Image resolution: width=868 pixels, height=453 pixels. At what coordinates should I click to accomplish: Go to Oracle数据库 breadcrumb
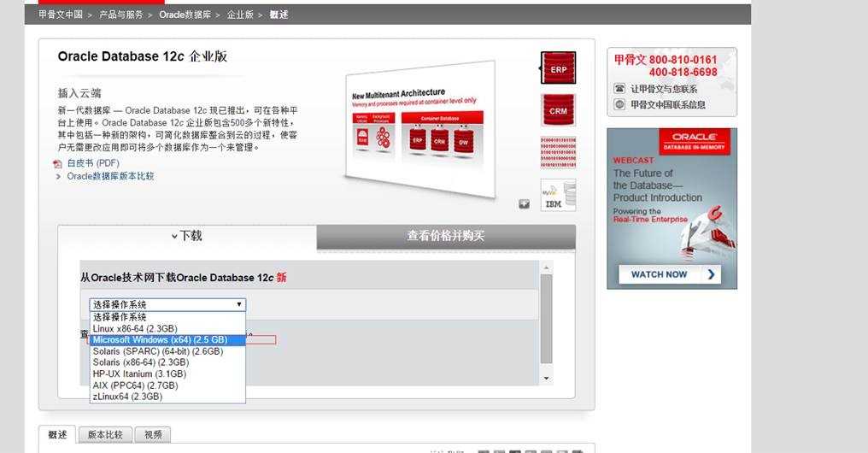pyautogui.click(x=185, y=15)
